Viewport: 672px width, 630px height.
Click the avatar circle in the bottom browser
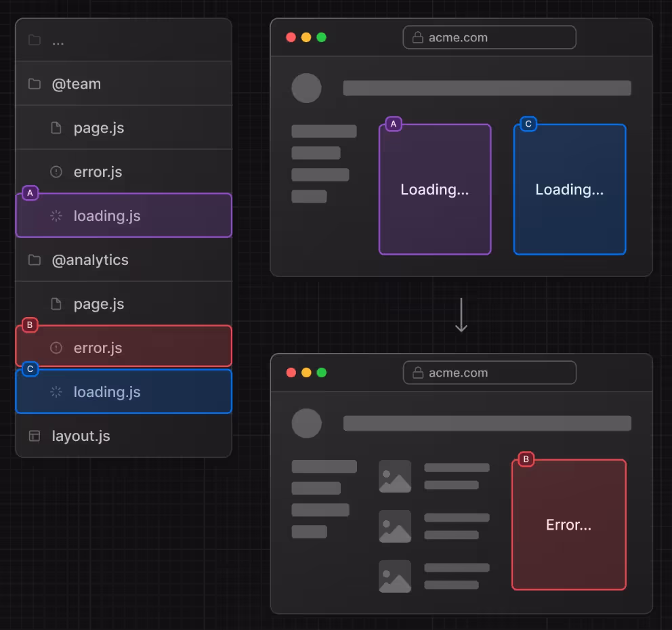click(306, 423)
